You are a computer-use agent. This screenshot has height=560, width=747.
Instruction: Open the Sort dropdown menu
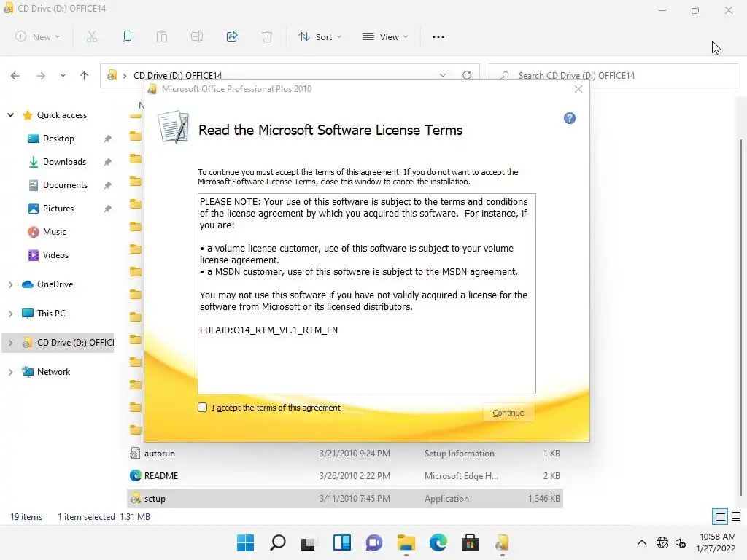coord(320,36)
